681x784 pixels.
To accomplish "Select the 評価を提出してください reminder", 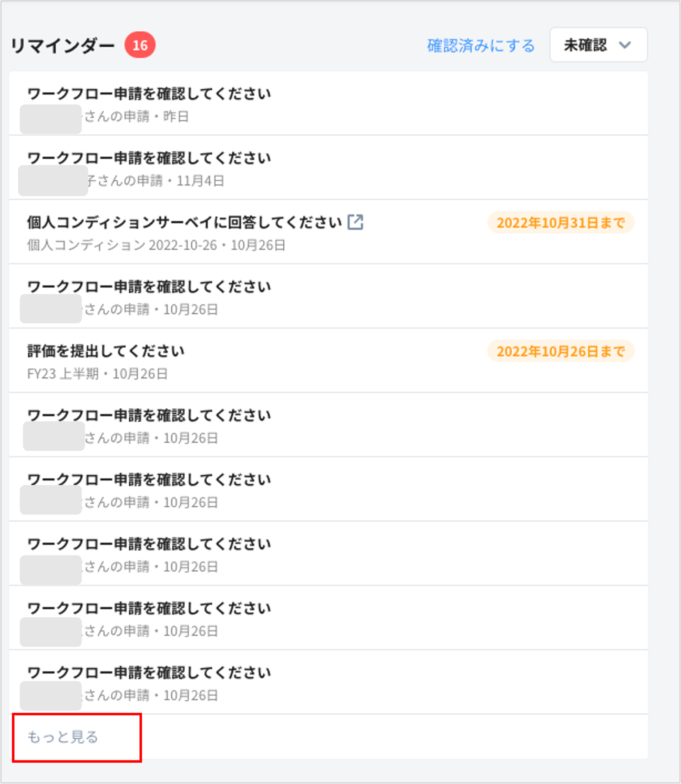I will (105, 351).
